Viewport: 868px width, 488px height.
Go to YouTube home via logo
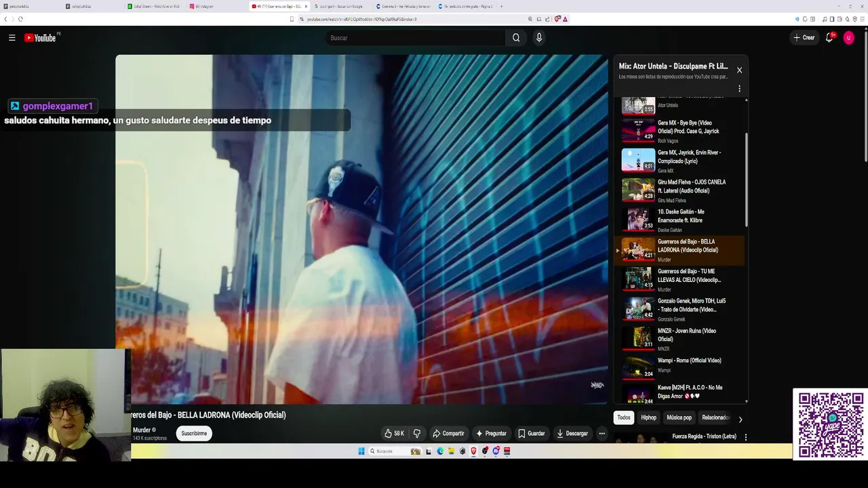(41, 38)
